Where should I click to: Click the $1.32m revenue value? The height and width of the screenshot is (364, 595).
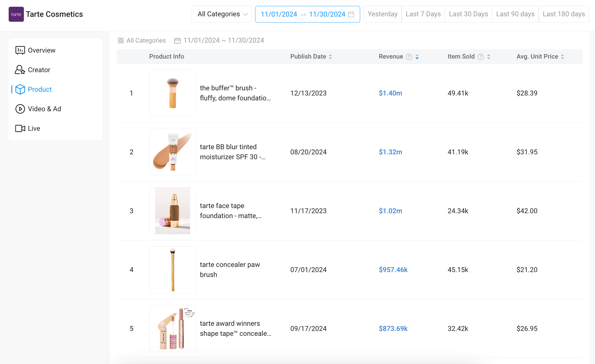click(391, 152)
